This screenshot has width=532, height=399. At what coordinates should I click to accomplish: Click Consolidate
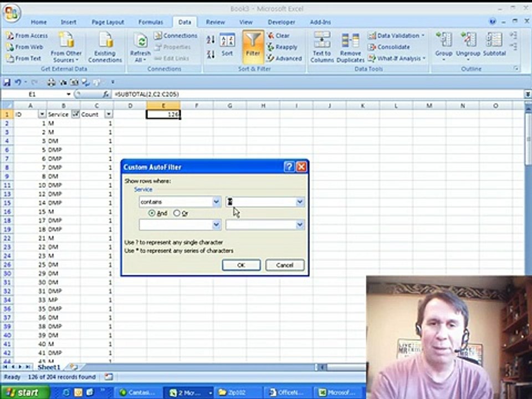point(389,47)
